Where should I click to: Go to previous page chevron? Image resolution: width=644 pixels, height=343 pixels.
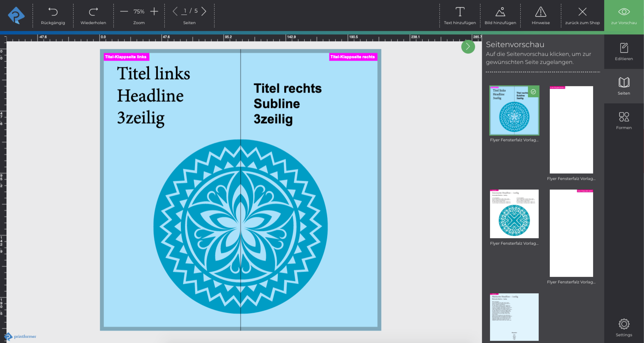click(x=175, y=11)
